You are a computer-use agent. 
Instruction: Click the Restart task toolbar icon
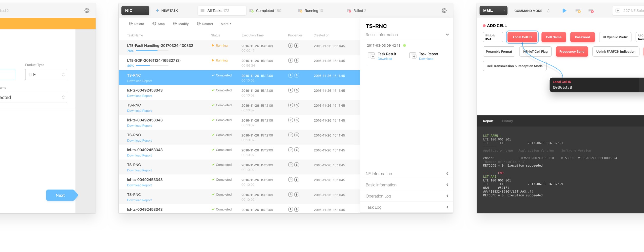click(x=205, y=23)
